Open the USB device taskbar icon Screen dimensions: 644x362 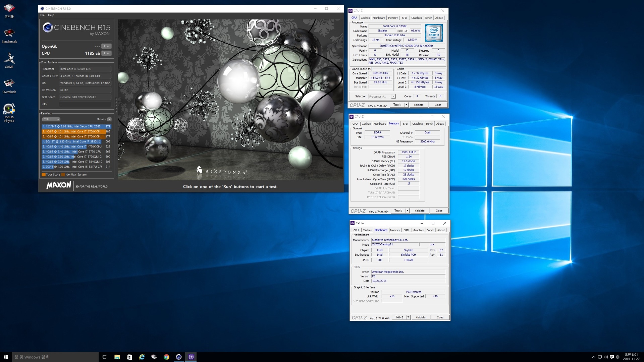point(154,357)
